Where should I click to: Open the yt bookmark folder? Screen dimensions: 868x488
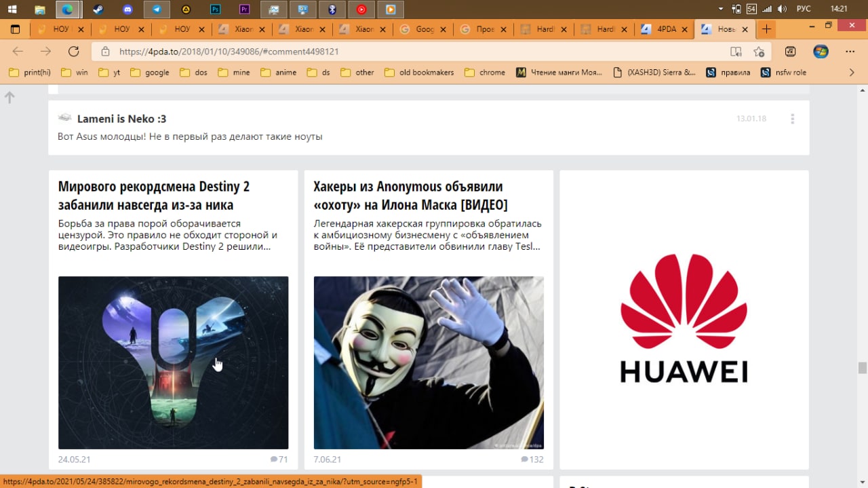[x=110, y=72]
